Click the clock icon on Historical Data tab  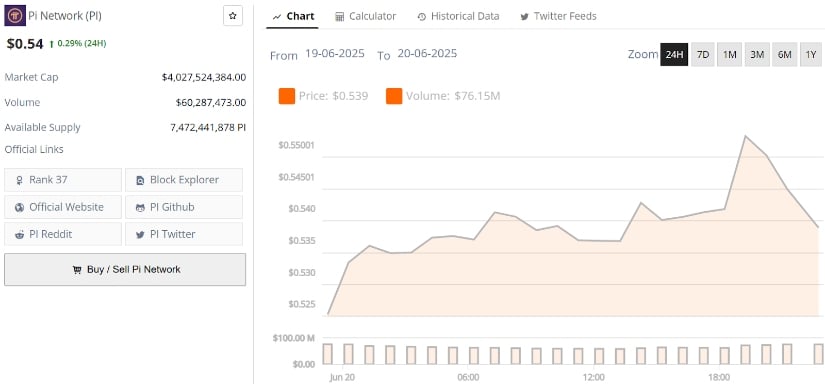(x=421, y=17)
